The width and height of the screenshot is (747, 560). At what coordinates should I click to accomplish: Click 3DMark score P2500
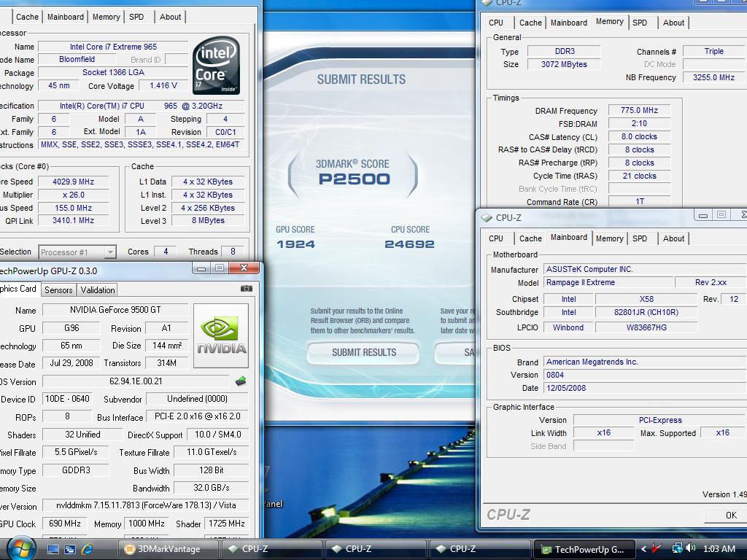(x=354, y=179)
